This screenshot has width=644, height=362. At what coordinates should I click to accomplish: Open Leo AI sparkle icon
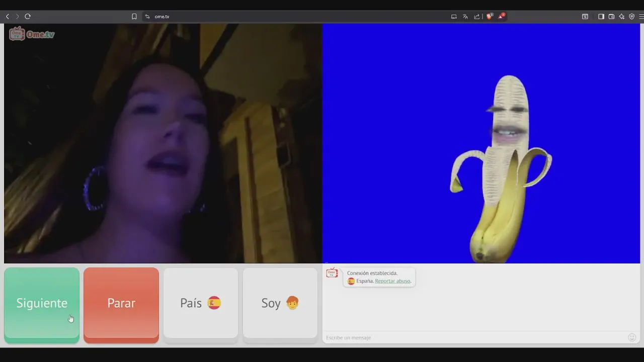pyautogui.click(x=622, y=17)
